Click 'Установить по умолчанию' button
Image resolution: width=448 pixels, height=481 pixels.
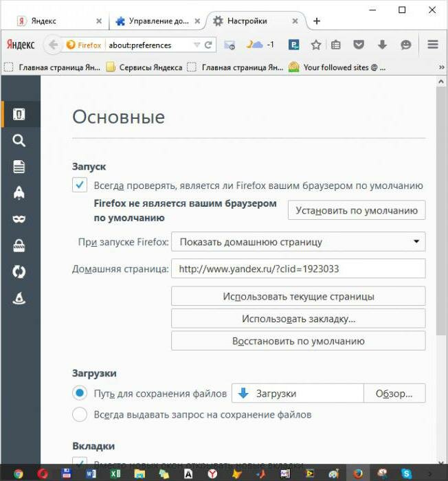coord(357,210)
